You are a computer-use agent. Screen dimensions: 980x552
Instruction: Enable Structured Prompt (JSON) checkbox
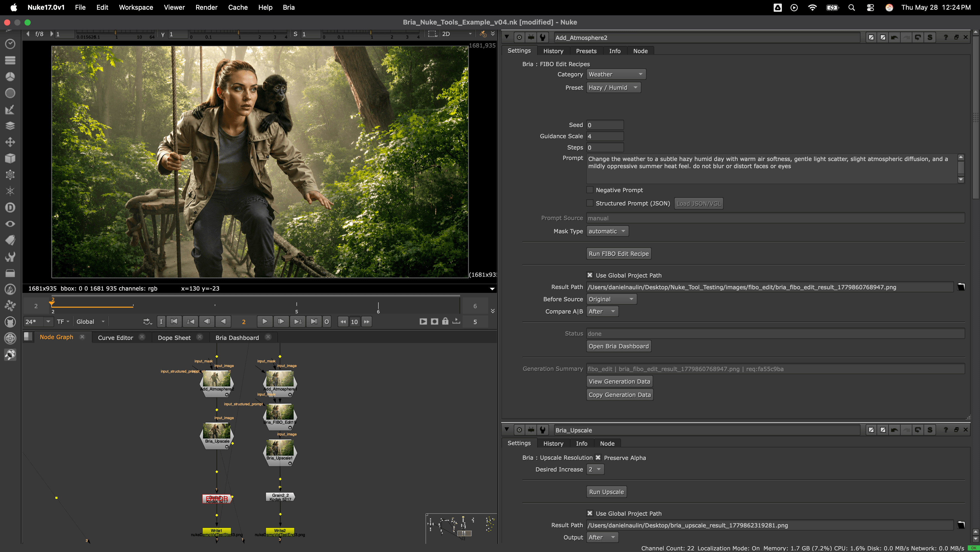coord(590,203)
